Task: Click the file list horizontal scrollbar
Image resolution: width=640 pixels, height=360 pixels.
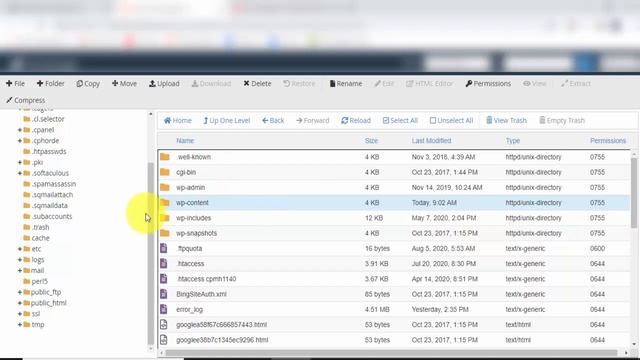Action: coord(392,353)
